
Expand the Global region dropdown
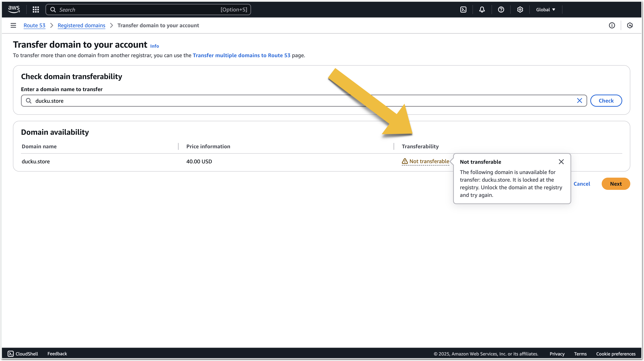(x=545, y=10)
